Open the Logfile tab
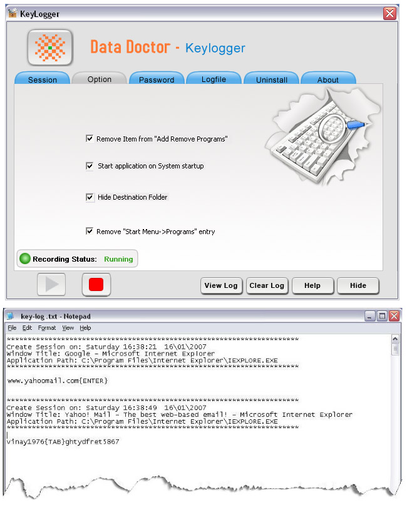Screen dimensions: 407x532 coord(214,79)
